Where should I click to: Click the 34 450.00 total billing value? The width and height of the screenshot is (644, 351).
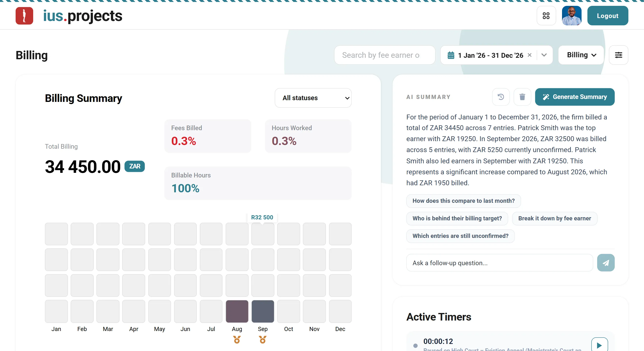pyautogui.click(x=83, y=167)
